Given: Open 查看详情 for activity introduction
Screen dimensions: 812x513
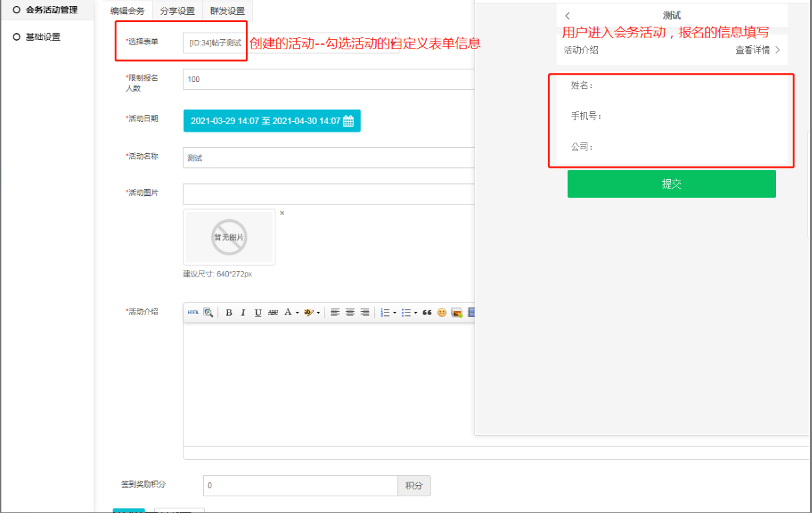Looking at the screenshot, I should (757, 50).
